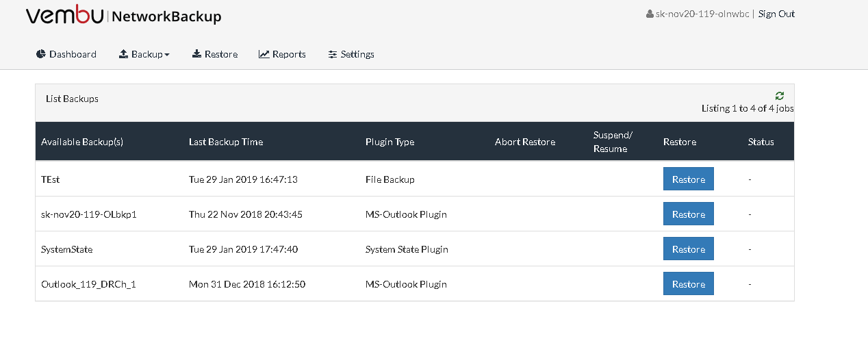Screen dimensions: 868x341
Task: Restore the Outlook_119_DRCh_1 backup
Action: (689, 284)
